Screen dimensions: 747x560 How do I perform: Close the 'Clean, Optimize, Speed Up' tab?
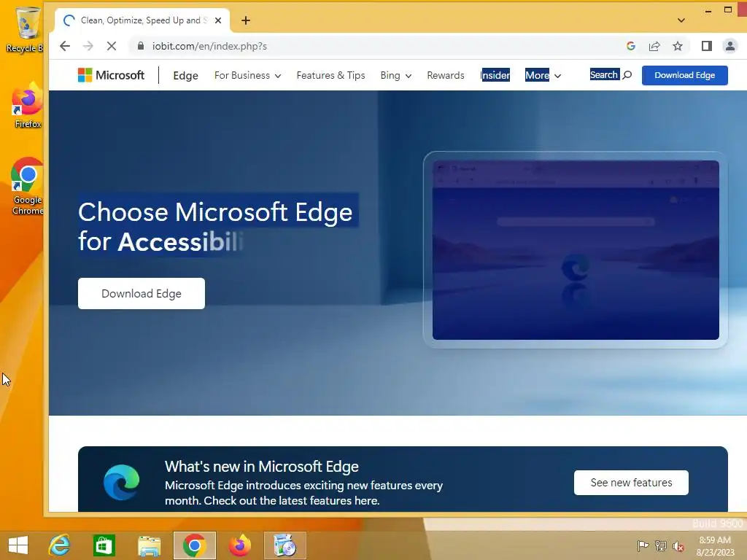pyautogui.click(x=218, y=20)
